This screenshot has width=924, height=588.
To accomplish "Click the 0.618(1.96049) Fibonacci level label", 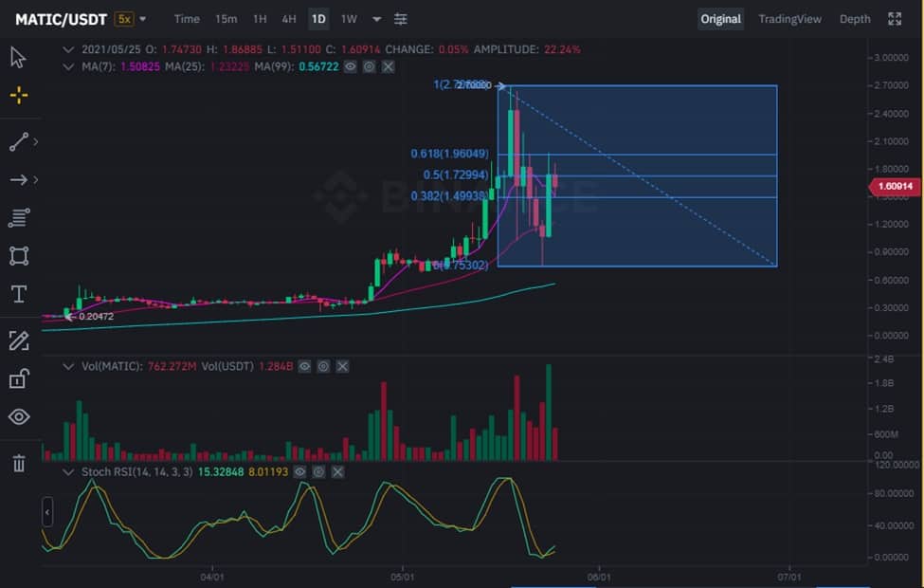I will (449, 154).
